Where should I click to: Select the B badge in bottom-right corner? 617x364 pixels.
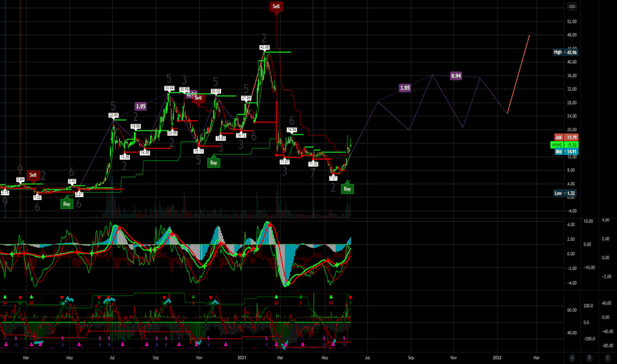[589, 357]
